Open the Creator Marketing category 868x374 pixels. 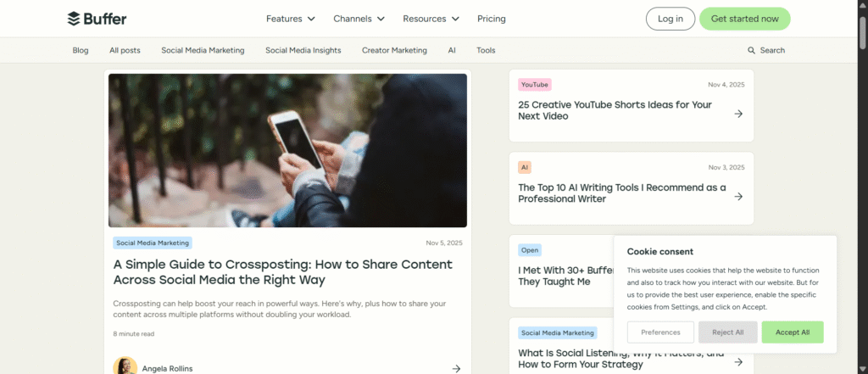click(394, 51)
